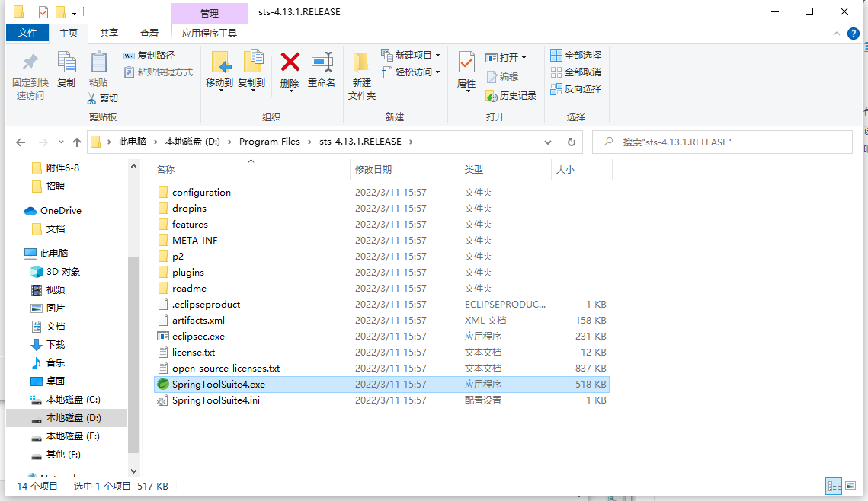Open Quick Access Toolbar customize dropdown
The height and width of the screenshot is (501, 868).
tap(74, 12)
